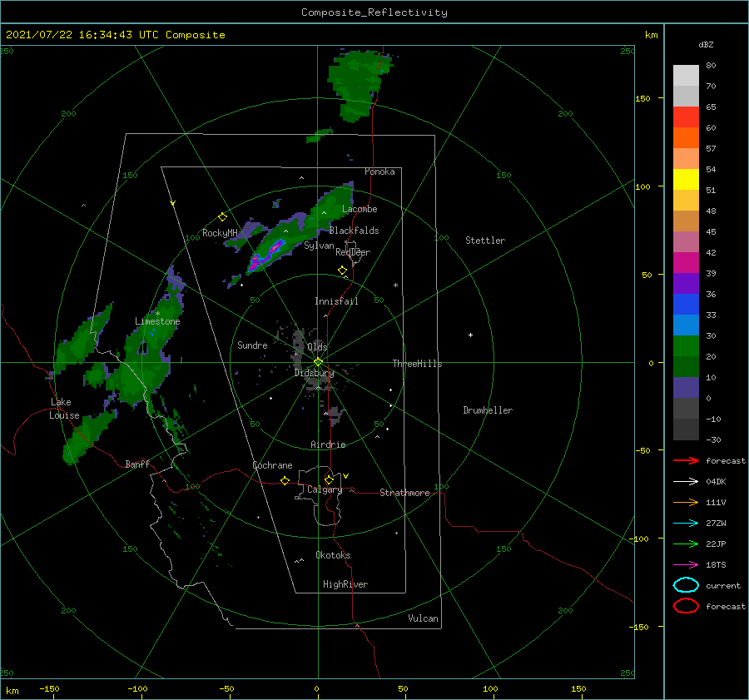Click the 04DK legend label
The width and height of the screenshot is (749, 700).
point(716,482)
